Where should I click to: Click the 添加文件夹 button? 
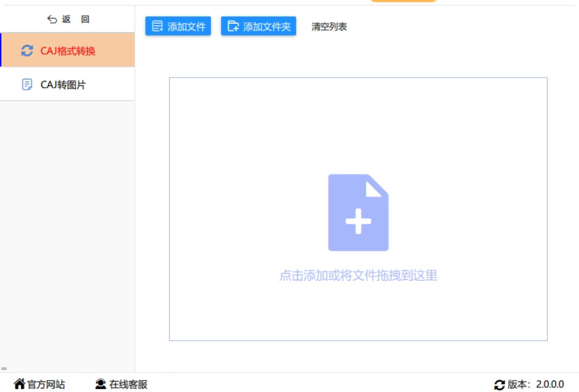point(259,26)
